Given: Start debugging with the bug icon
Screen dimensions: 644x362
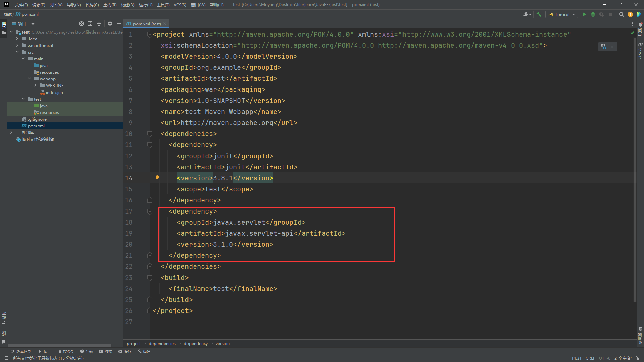Looking at the screenshot, I should [x=593, y=14].
